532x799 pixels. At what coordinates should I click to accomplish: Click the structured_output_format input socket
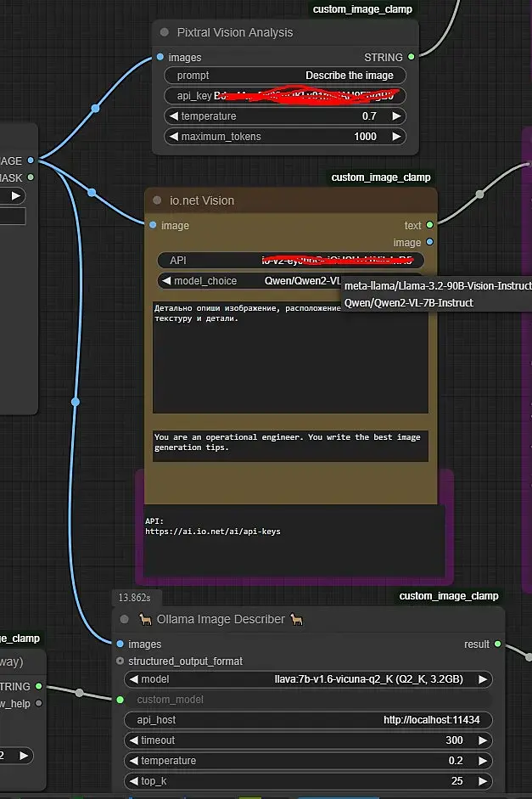(x=120, y=661)
